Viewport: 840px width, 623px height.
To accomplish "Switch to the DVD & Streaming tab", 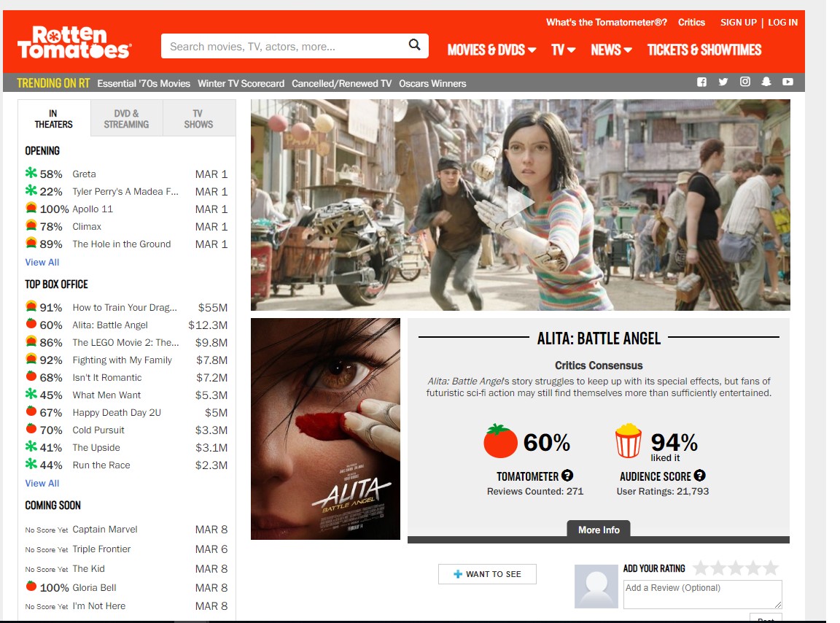I will click(126, 118).
